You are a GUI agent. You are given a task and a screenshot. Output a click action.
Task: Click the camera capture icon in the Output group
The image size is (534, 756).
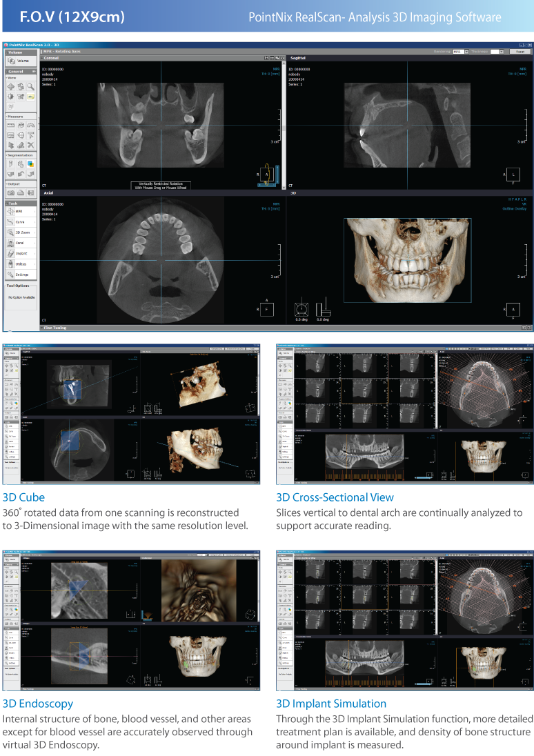pos(10,193)
